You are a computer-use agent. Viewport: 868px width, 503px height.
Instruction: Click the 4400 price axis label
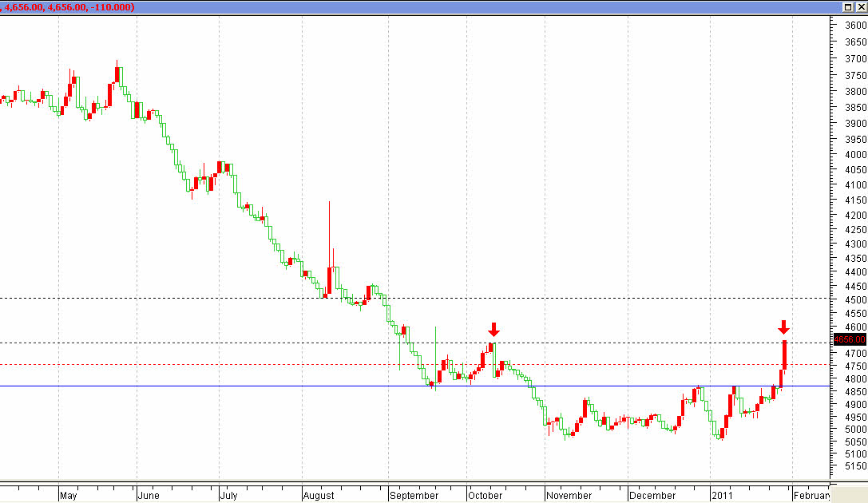856,271
